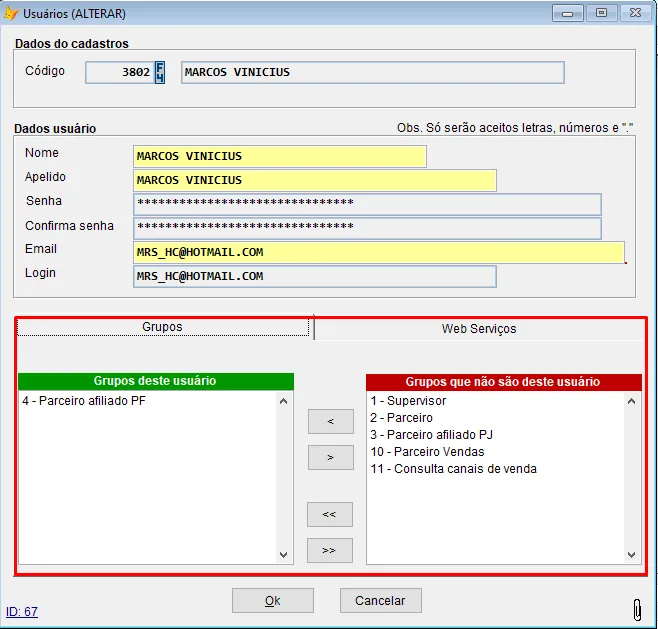Select 11 - Consulta canais de venda
This screenshot has width=658, height=629.
(453, 469)
